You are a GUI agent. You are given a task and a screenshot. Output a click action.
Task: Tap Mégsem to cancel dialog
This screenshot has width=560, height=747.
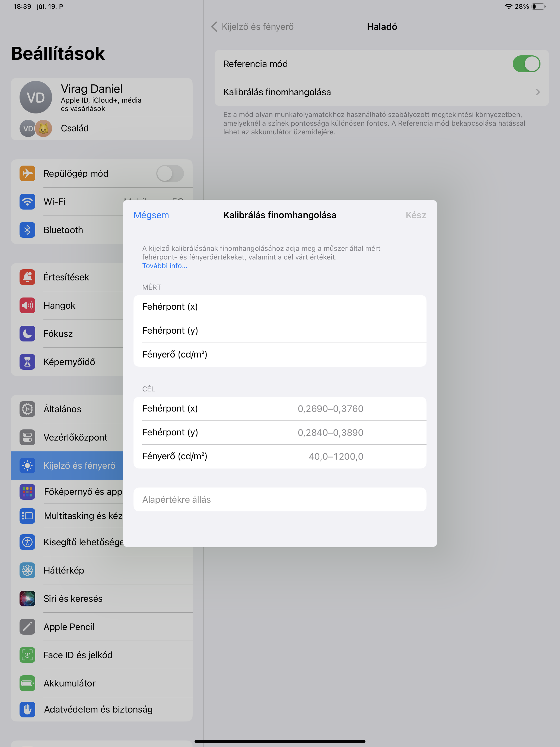[151, 215]
